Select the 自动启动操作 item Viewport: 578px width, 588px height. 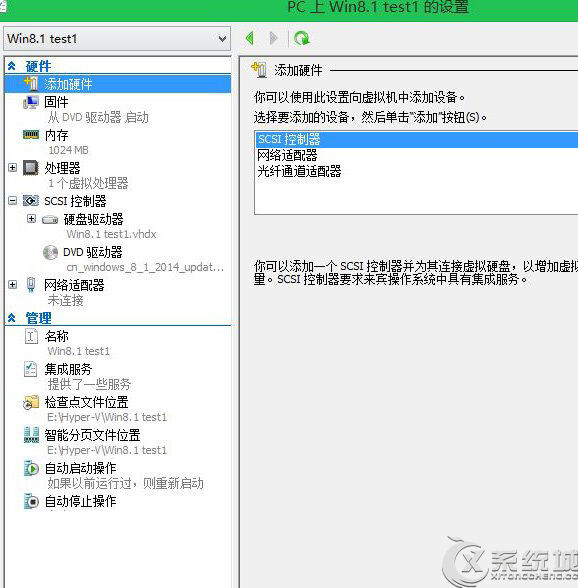coord(80,468)
